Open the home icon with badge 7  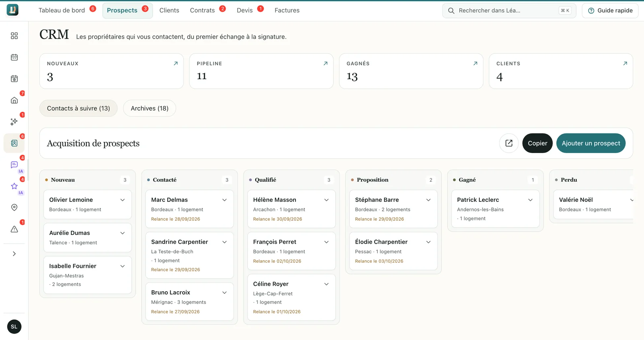pos(14,100)
